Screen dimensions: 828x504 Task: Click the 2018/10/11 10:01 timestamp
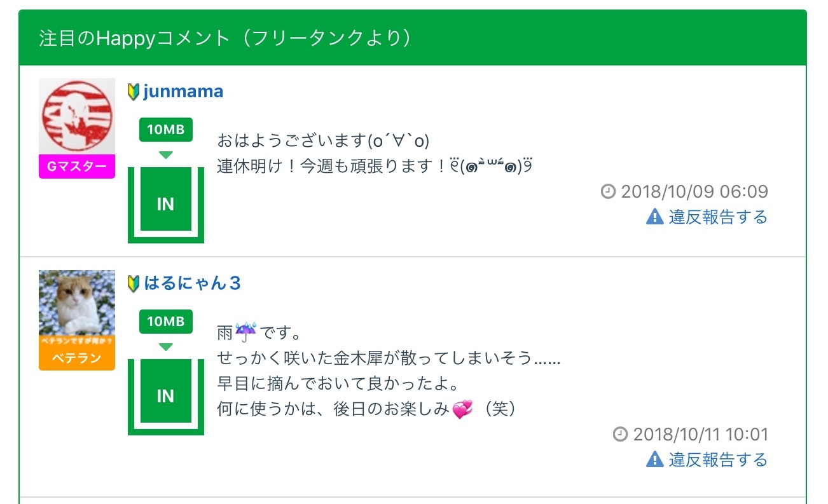(x=701, y=435)
